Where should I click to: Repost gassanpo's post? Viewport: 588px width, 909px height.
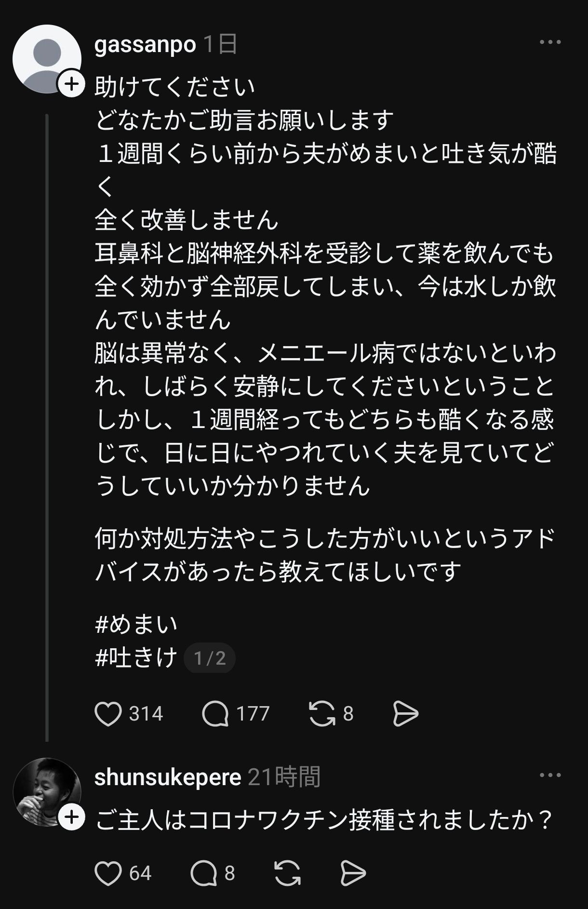[322, 714]
